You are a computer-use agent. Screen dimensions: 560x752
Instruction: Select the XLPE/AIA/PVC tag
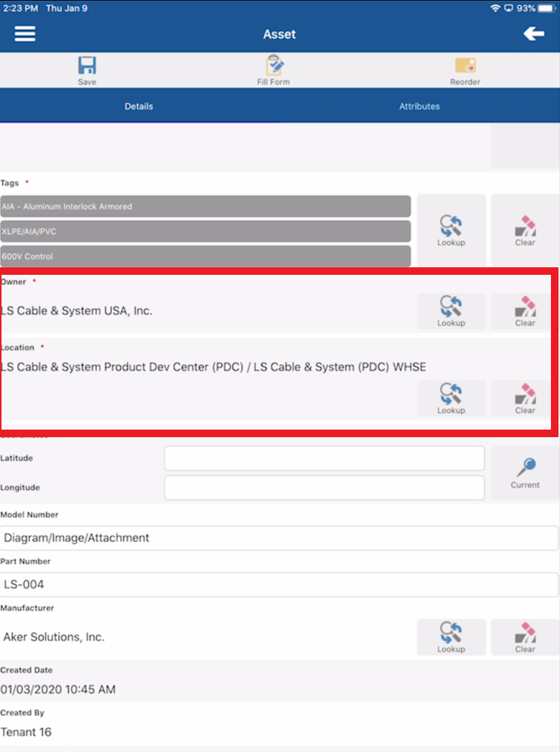(205, 231)
